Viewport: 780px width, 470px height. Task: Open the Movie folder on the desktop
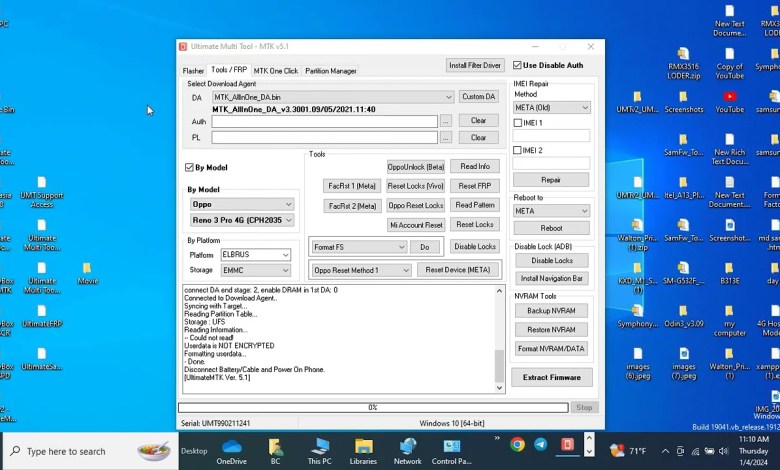pos(88,273)
